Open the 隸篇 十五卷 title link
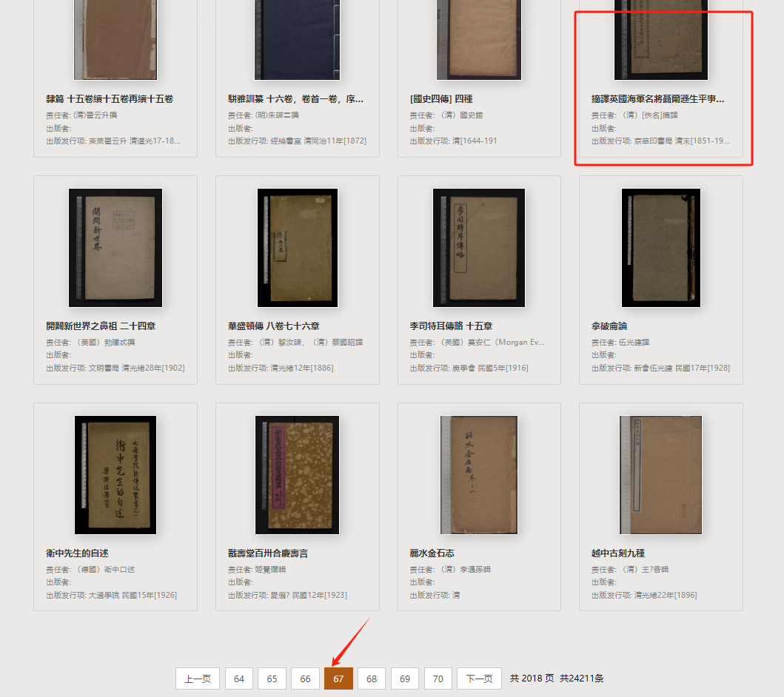Image resolution: width=784 pixels, height=697 pixels. coord(110,99)
